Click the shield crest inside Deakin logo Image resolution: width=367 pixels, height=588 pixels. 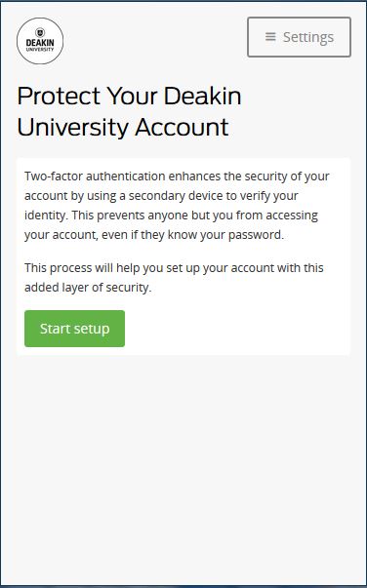tap(40, 32)
